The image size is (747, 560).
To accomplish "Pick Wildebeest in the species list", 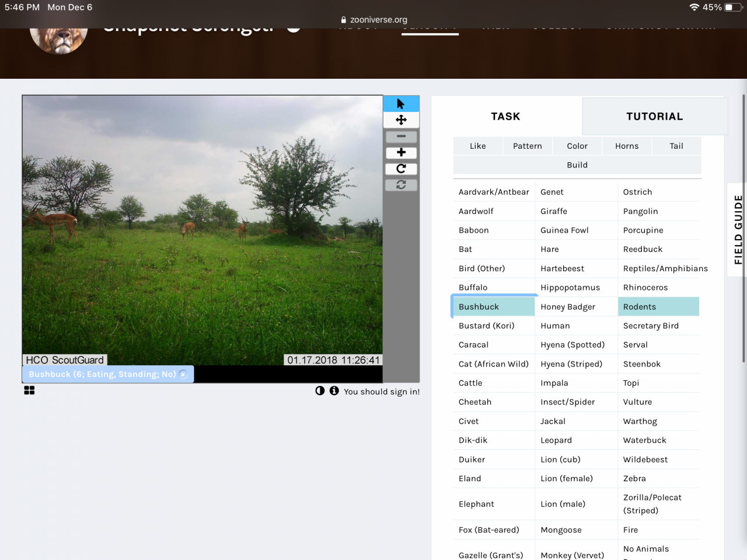I will click(658, 460).
